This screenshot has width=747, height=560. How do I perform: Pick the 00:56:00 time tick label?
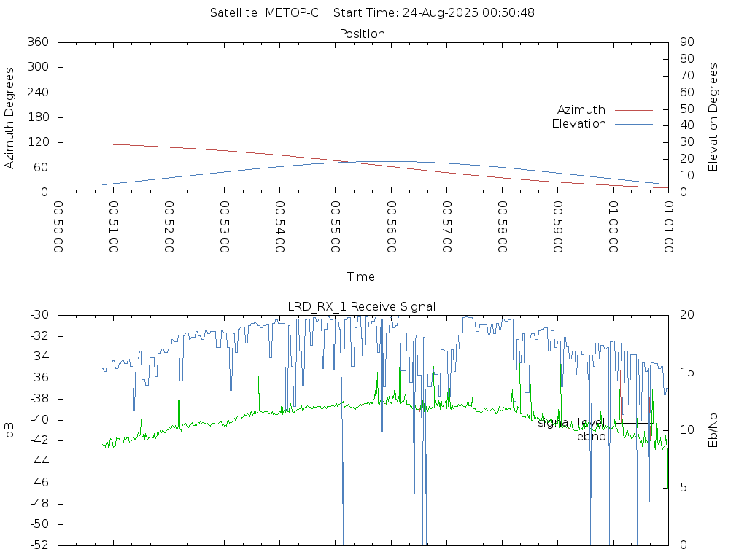tap(391, 227)
